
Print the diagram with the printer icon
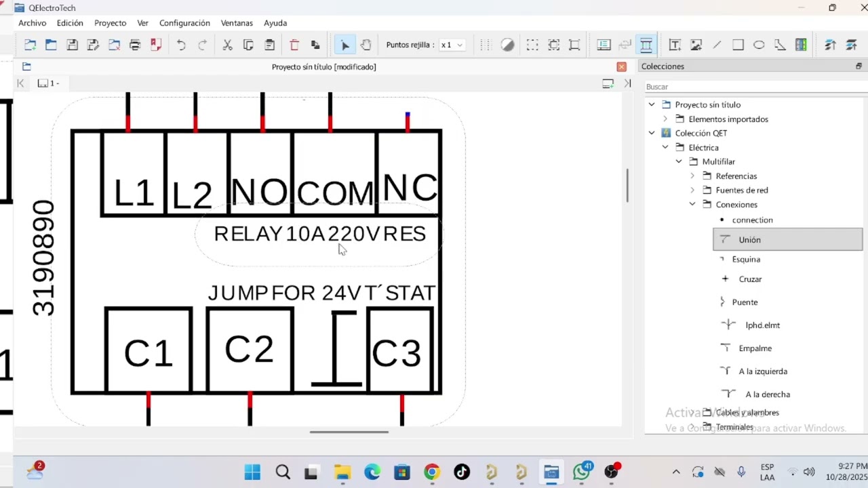point(135,45)
